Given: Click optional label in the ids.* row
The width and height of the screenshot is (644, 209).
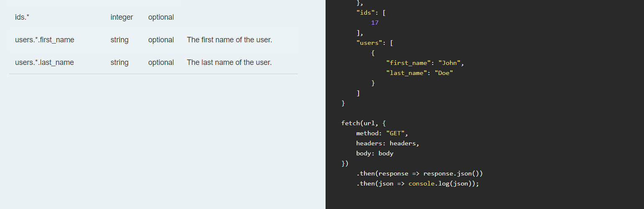Looking at the screenshot, I should click(x=161, y=17).
